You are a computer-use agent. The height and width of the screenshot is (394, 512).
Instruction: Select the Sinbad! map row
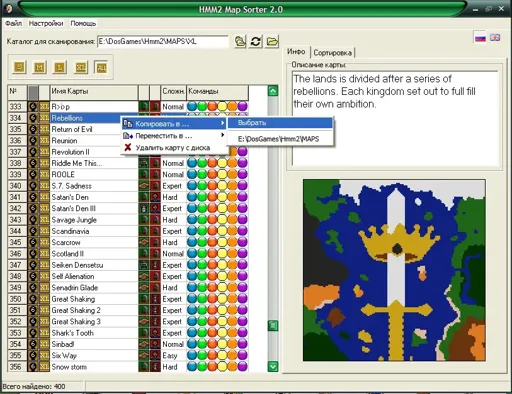pos(128,344)
